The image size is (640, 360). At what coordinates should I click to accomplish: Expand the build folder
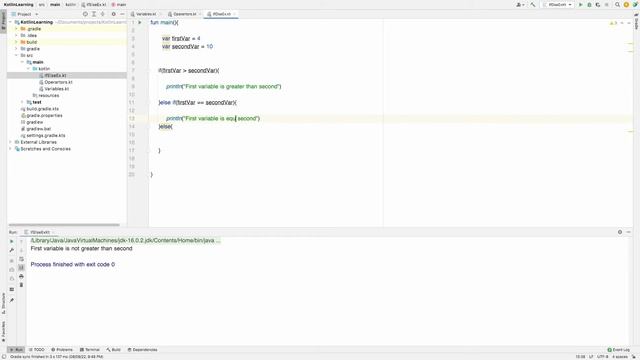click(16, 42)
